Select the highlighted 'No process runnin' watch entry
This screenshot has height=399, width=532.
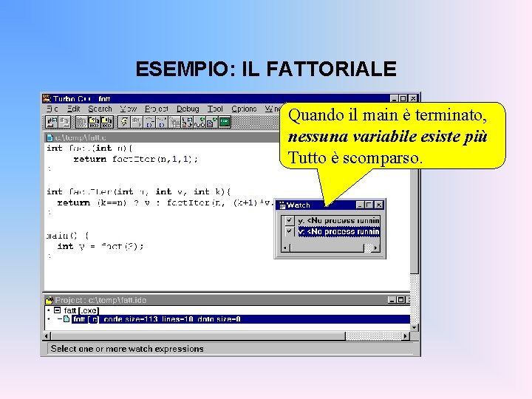click(x=338, y=231)
